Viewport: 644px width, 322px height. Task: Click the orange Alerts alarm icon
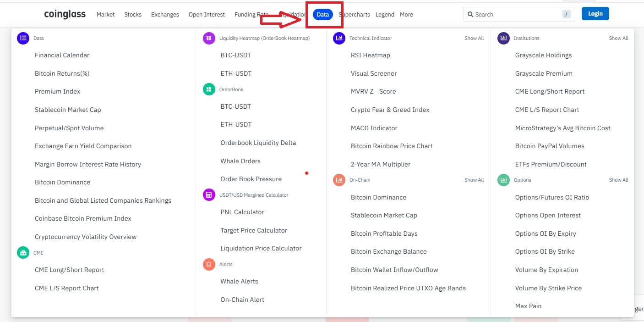(x=209, y=264)
